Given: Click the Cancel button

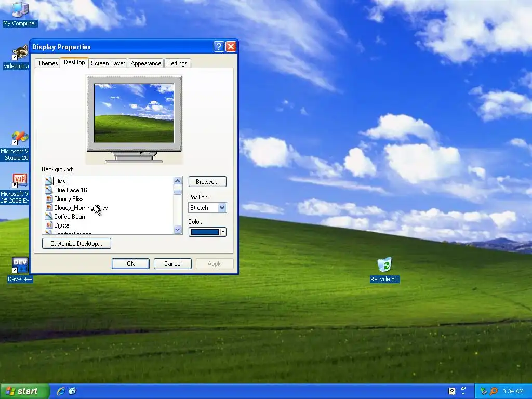Looking at the screenshot, I should [172, 263].
